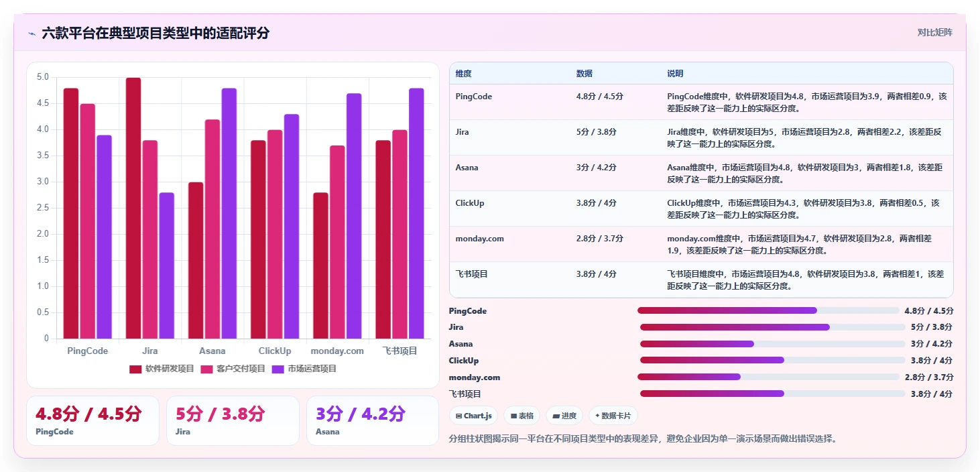Screen dimensions: 980x472
Task: Click the 数据 column header
Action: (584, 74)
